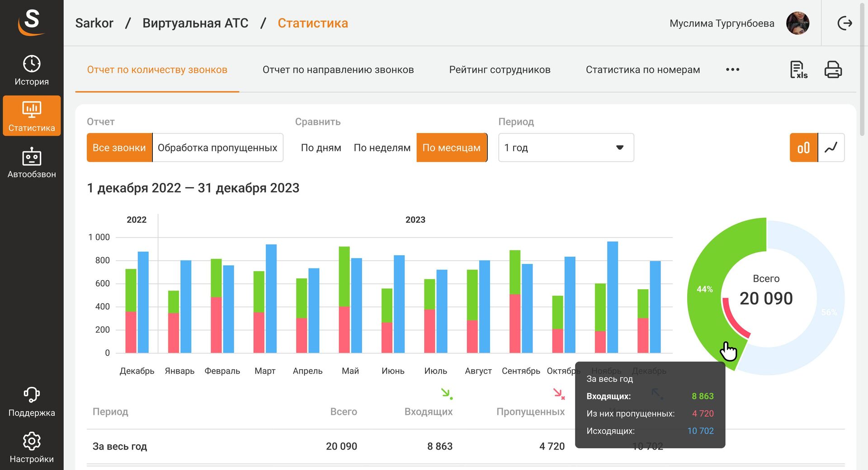Viewport: 868px width, 470px height.
Task: Open user avatar Муслима Тургунбоева
Action: pyautogui.click(x=797, y=23)
